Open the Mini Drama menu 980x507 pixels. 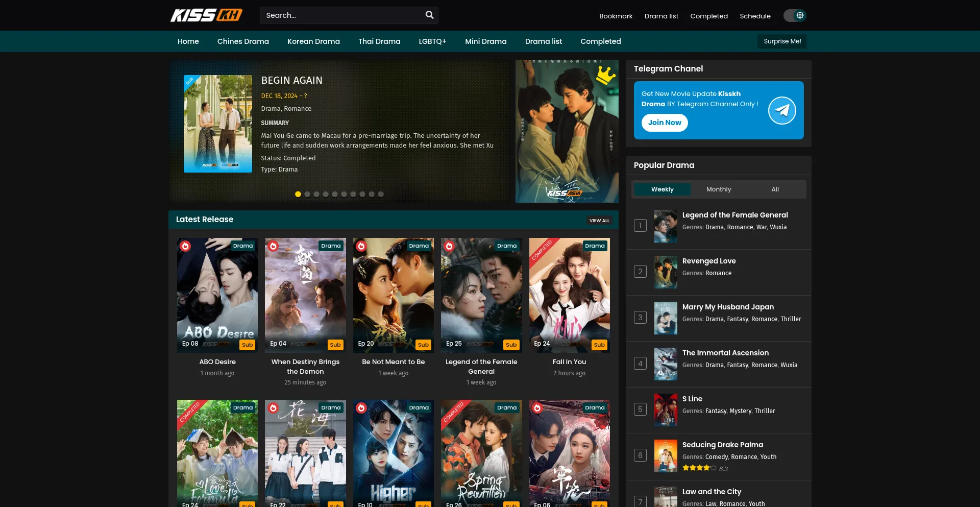click(486, 41)
